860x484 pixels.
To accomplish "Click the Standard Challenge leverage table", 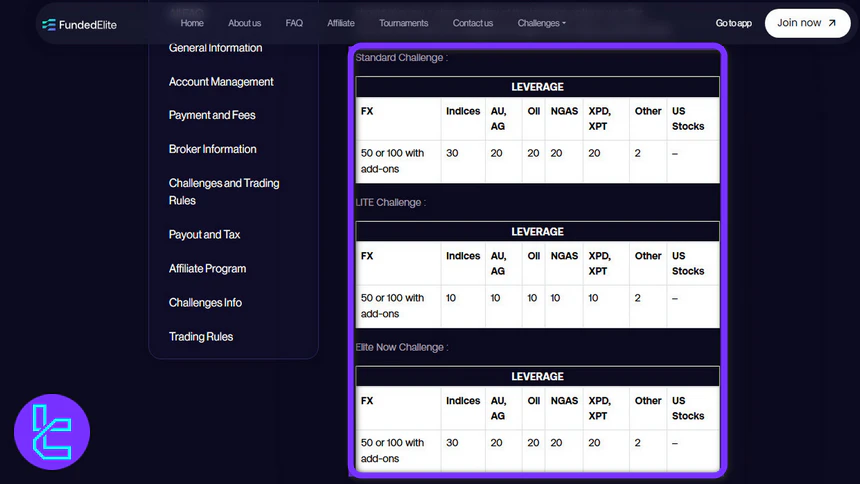I will pos(537,130).
